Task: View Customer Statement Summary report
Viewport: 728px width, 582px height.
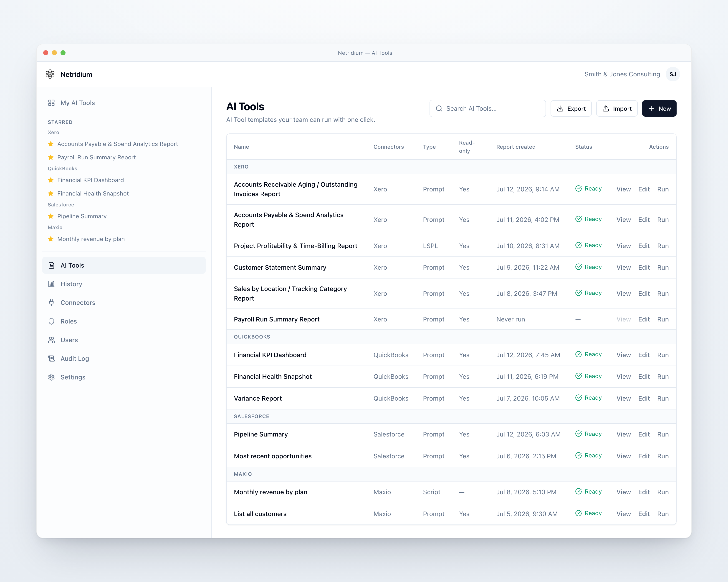Action: point(623,268)
